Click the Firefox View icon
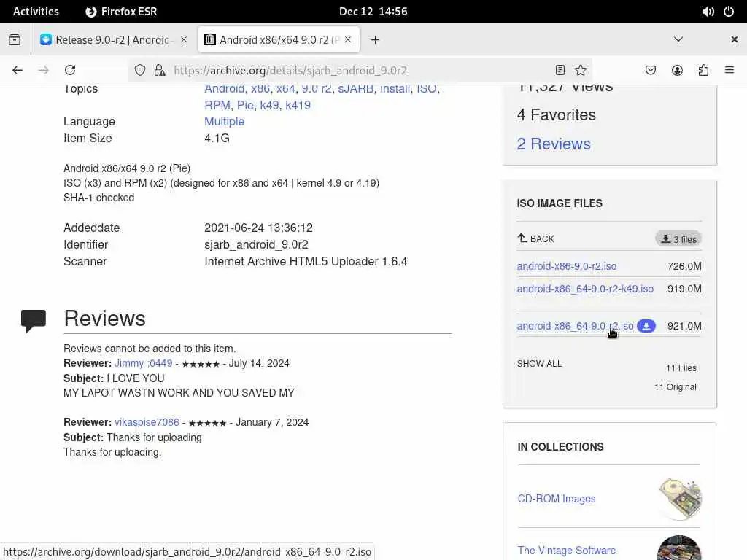This screenshot has height=560, width=747. (15, 39)
